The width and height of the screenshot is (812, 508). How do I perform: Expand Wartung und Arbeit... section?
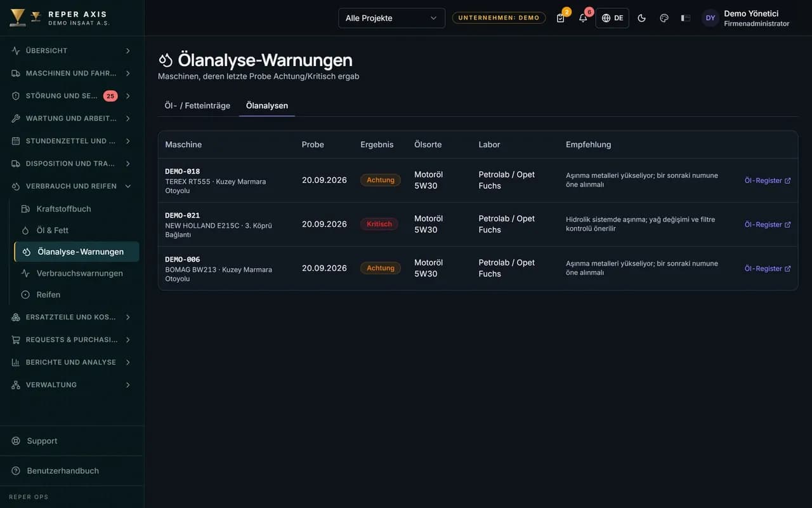(x=72, y=118)
